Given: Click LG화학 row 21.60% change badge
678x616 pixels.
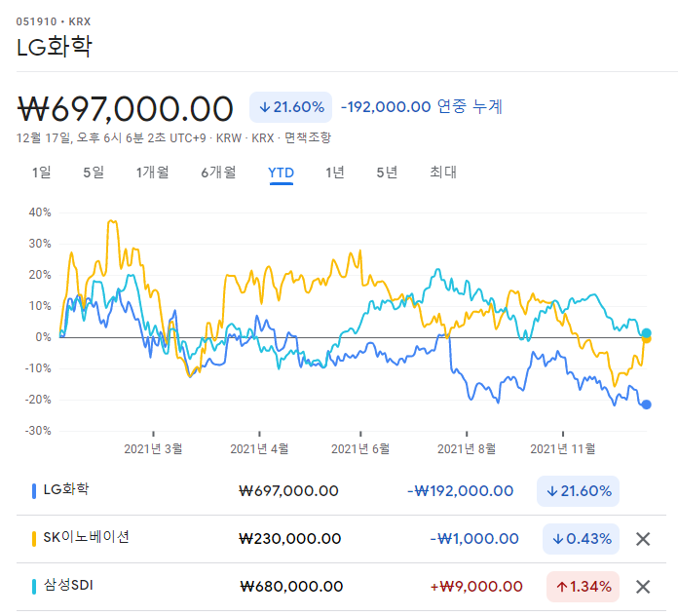Looking at the screenshot, I should 578,491.
